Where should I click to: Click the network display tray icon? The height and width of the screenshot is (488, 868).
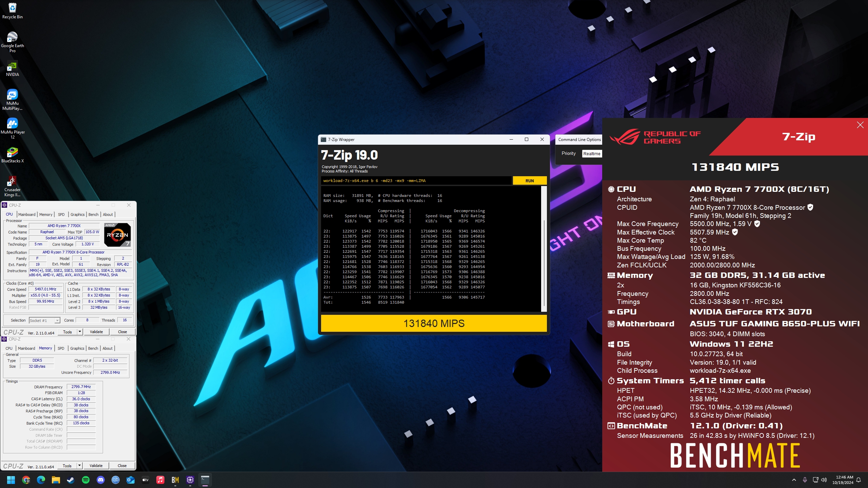coord(815,480)
